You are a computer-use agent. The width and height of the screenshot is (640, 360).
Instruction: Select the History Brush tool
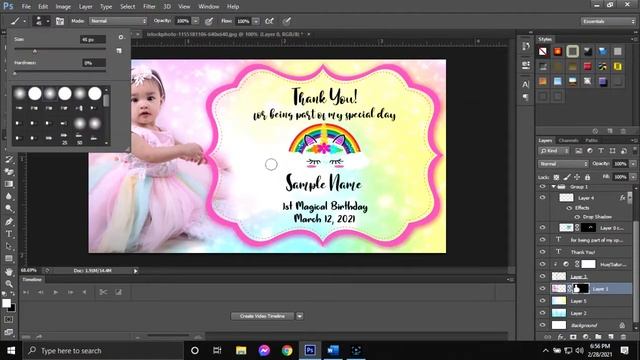coord(9,160)
